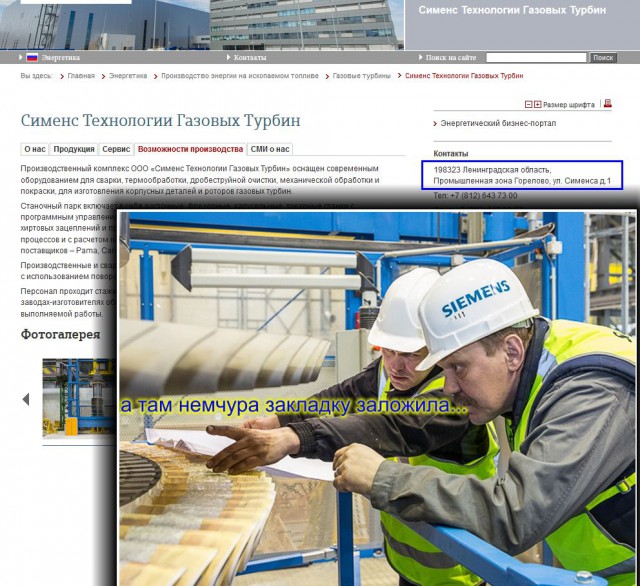Click address text 198323 Ленинградская область
This screenshot has height=586, width=640.
click(492, 170)
